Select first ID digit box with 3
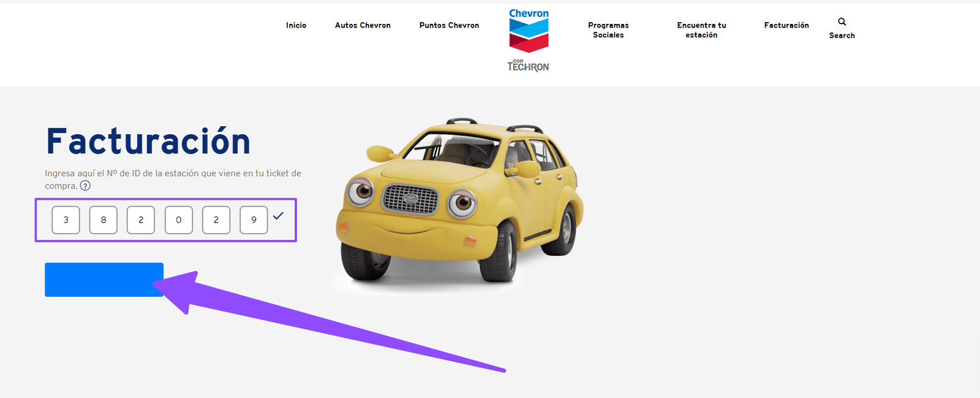Viewport: 980px width, 398px height. 66,220
